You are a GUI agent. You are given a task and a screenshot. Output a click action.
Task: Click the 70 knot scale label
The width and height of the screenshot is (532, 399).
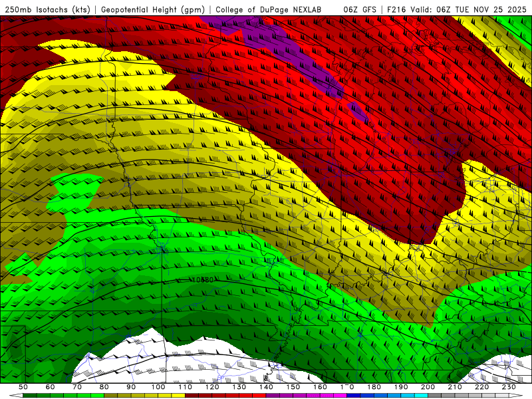(77, 387)
